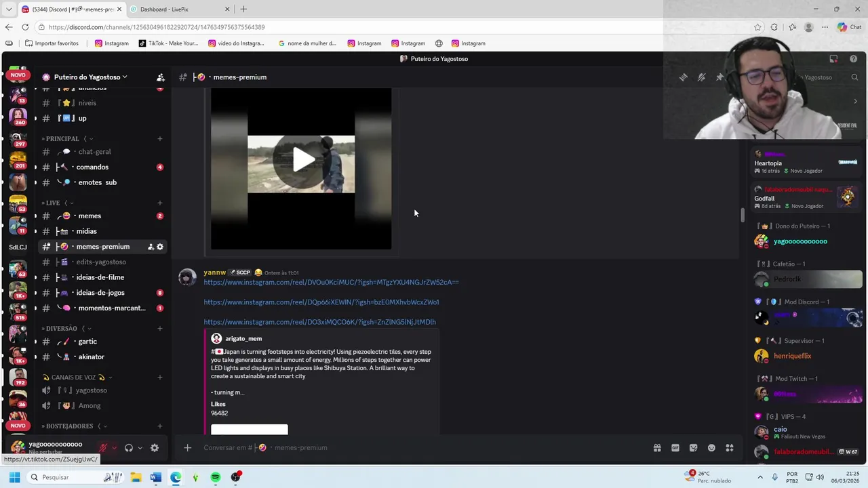Toggle headphone deafen in user panel
Image resolution: width=868 pixels, height=488 pixels.
pyautogui.click(x=129, y=447)
